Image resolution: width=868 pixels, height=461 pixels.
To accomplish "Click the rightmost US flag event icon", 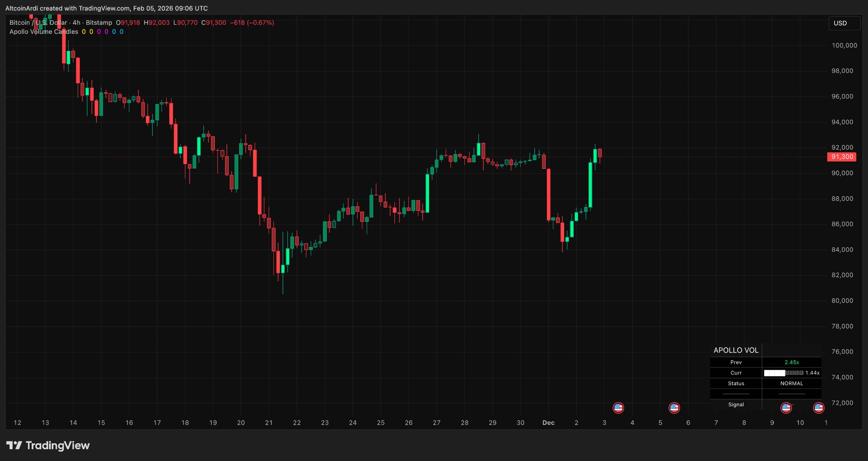I will point(819,408).
